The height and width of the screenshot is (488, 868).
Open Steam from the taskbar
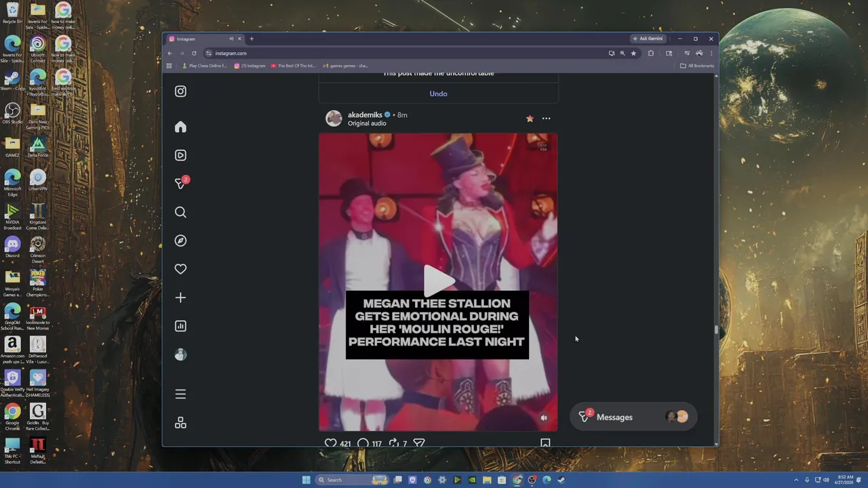point(561,480)
